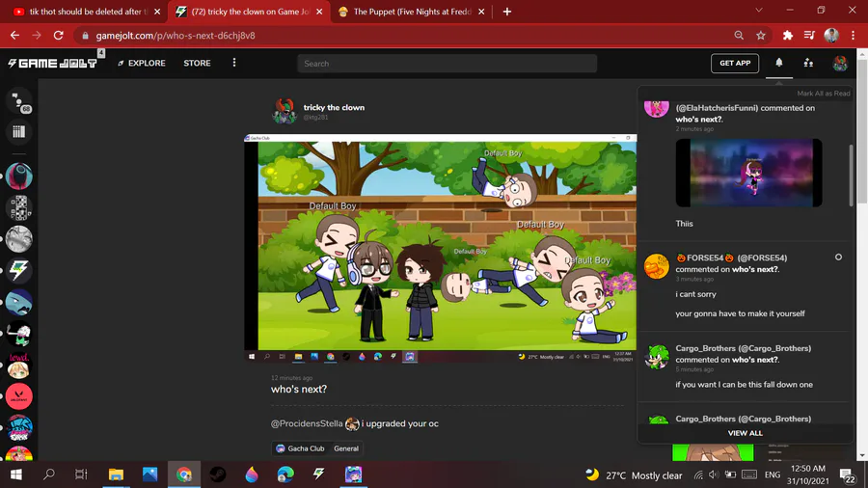The width and height of the screenshot is (868, 488).
Task: Open ElaHatcherisFunni's comment image thumbnail
Action: pos(748,173)
